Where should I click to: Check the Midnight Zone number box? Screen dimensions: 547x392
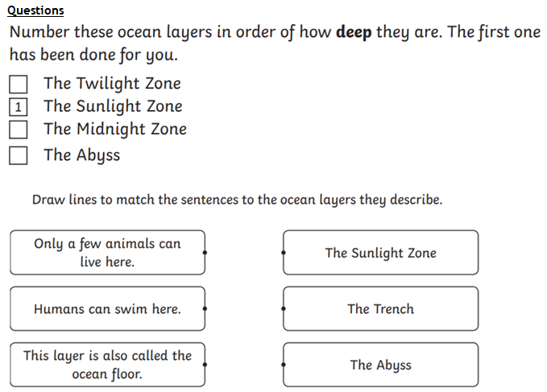pos(19,130)
